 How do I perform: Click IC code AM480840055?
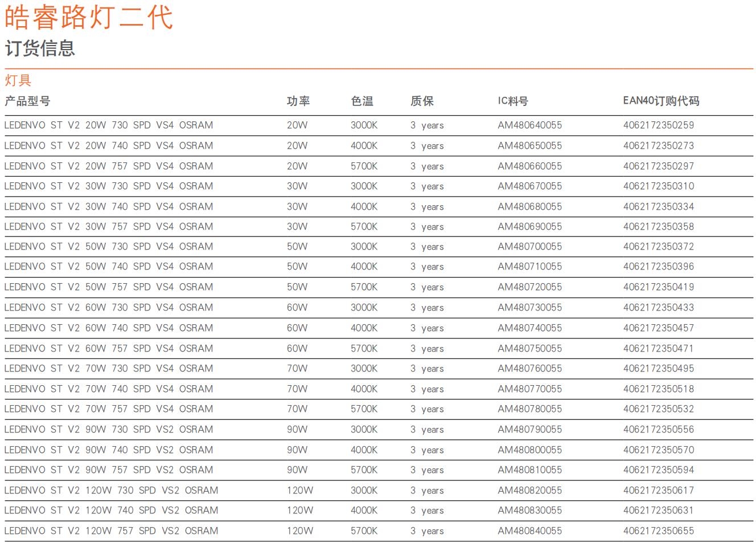coord(529,531)
